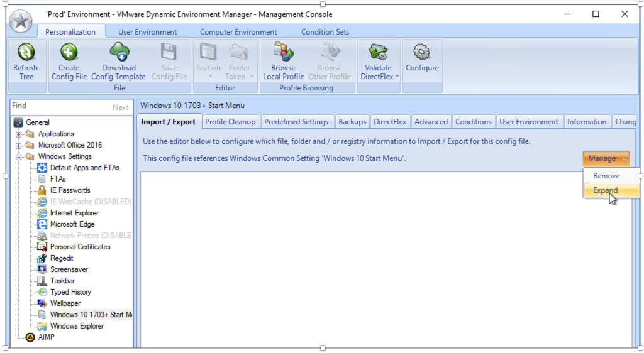Select the Applications folder label
This screenshot has width=644, height=353.
pos(56,134)
